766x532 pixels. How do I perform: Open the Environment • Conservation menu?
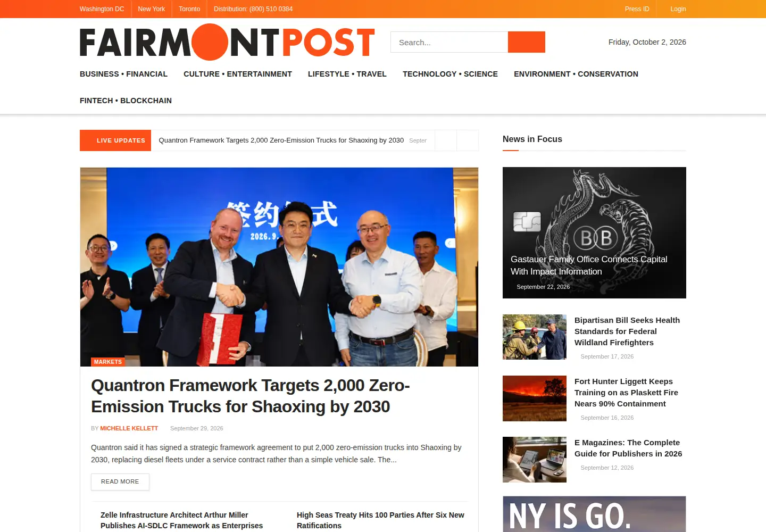click(x=576, y=74)
